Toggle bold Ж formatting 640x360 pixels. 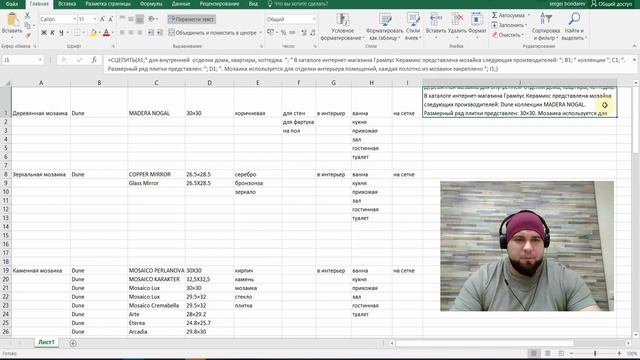44,33
